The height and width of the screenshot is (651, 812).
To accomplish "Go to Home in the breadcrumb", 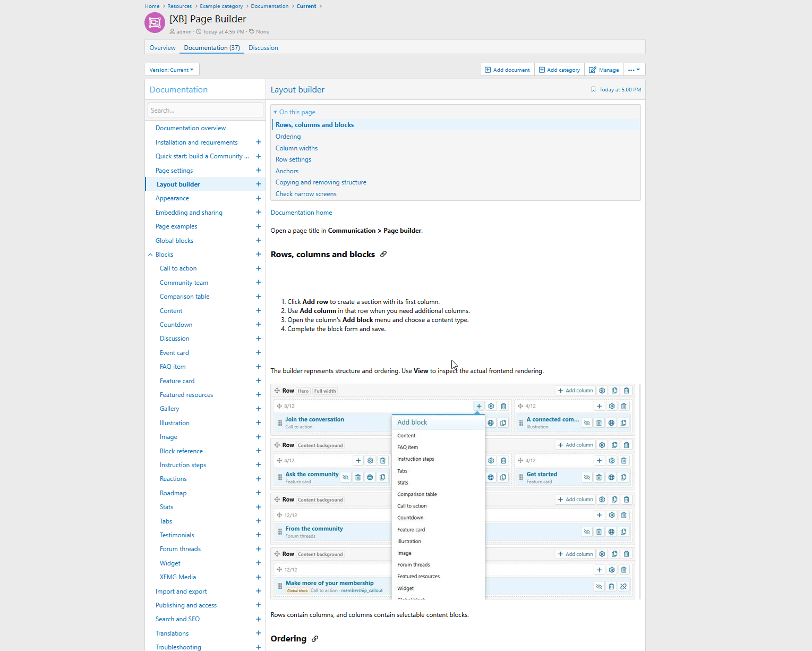I will tap(152, 6).
